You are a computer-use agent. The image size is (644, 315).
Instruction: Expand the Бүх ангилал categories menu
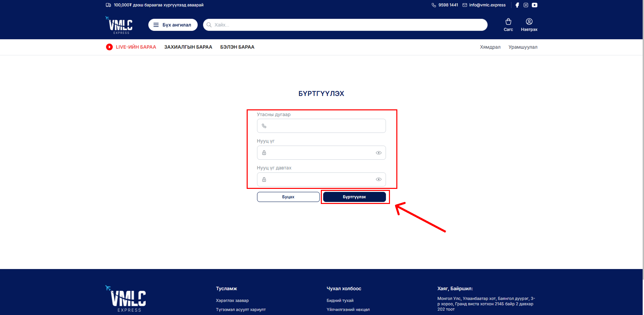pyautogui.click(x=173, y=25)
